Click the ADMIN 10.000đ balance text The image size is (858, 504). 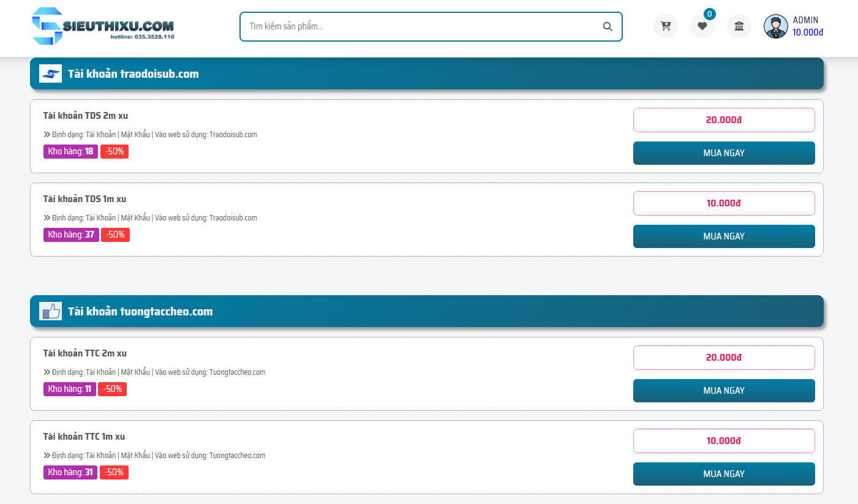point(808,32)
